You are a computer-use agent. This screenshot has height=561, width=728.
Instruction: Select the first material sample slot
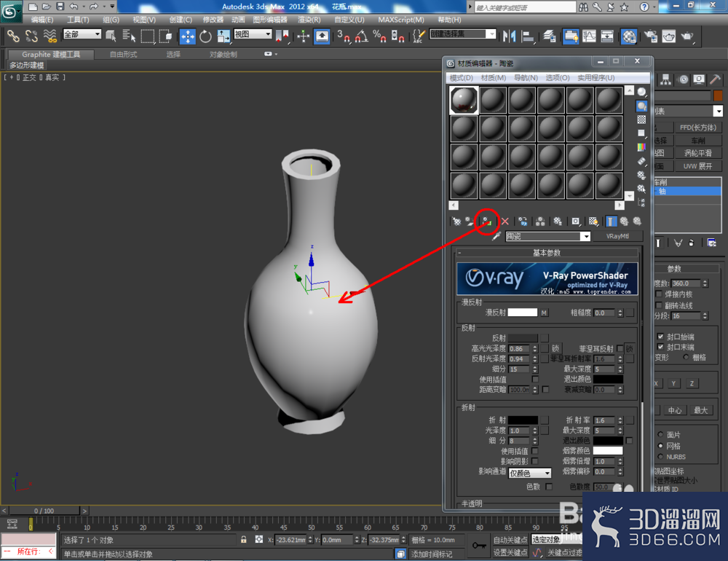click(464, 100)
